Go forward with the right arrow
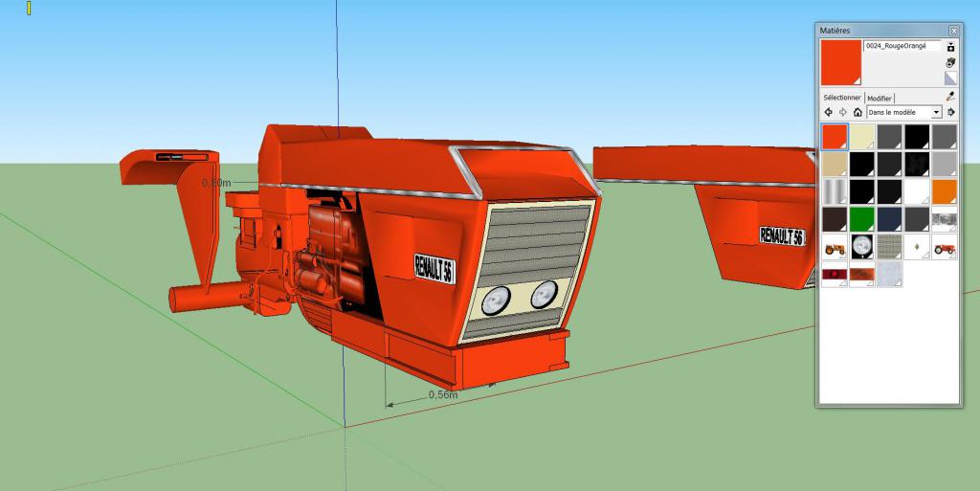The height and width of the screenshot is (491, 980). click(842, 112)
